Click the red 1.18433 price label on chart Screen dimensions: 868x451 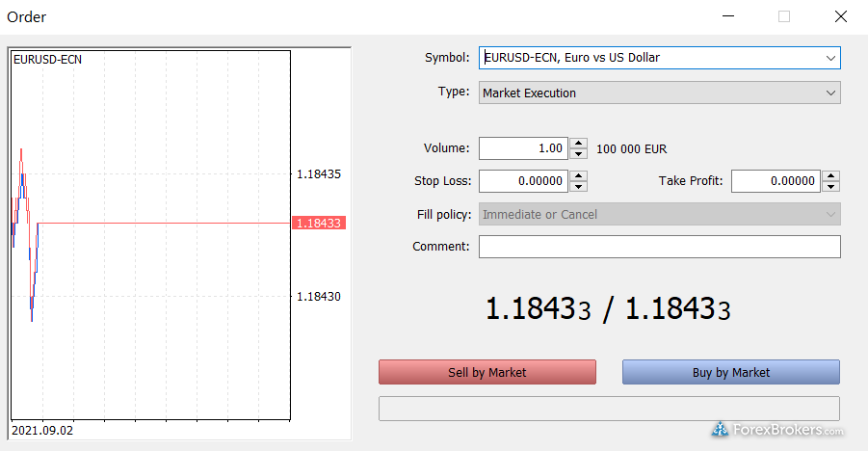click(x=320, y=223)
